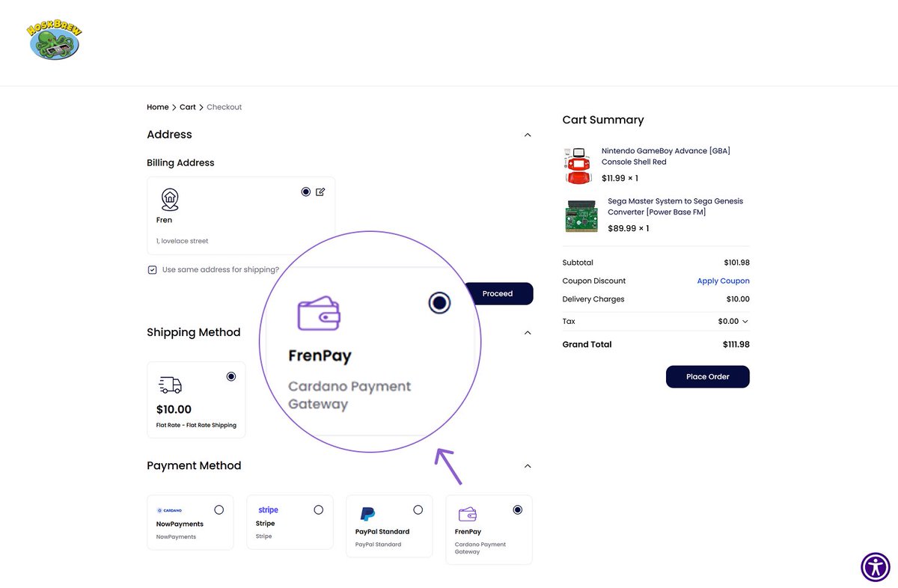This screenshot has height=588, width=898.
Task: Click the PayPal logo
Action: 367,514
